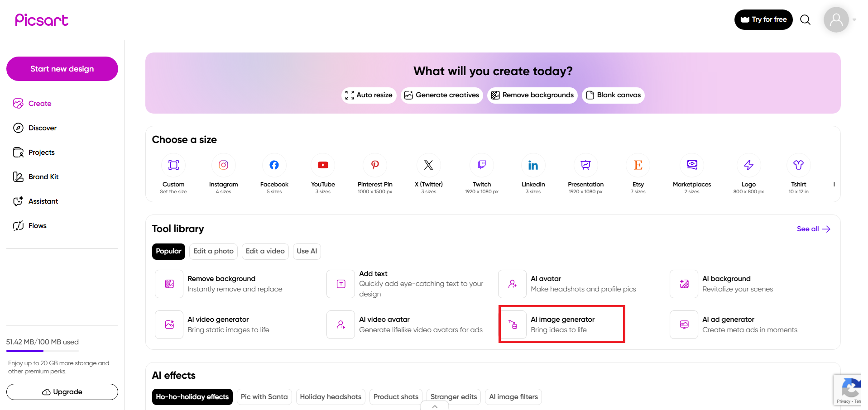The image size is (868, 410).
Task: Expand the profile account dropdown
Action: pos(854,19)
